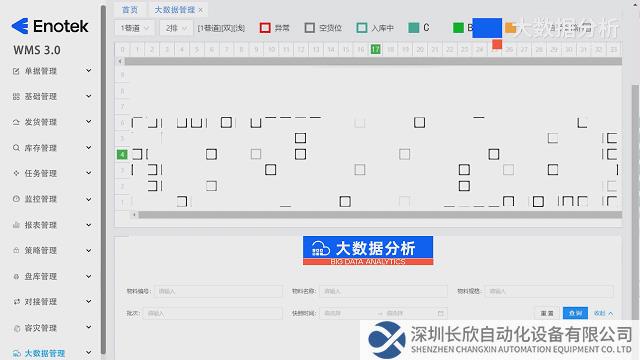Click the red 异常 legend swatch
Viewport: 640px width, 360px height.
point(265,28)
